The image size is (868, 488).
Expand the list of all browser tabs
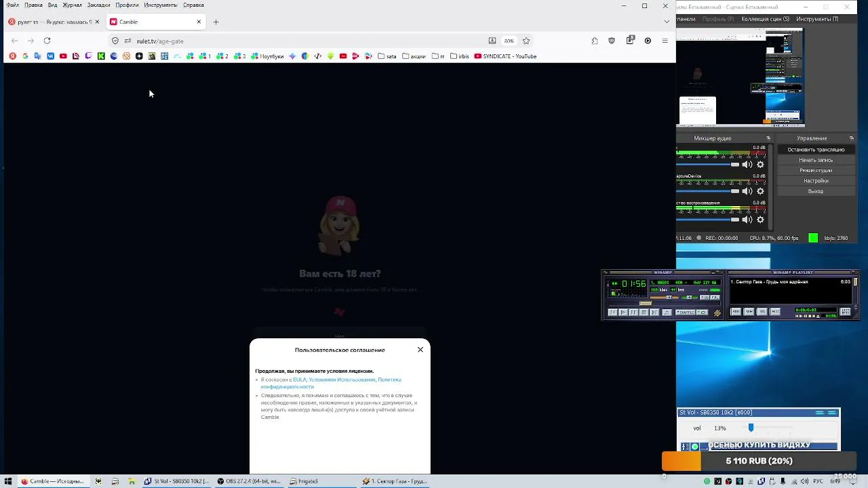point(667,22)
